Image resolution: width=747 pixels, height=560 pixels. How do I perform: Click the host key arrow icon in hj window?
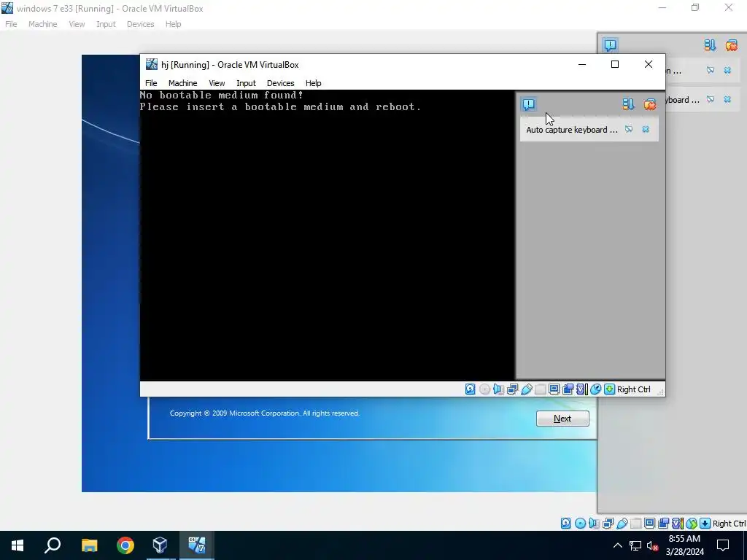click(x=609, y=389)
